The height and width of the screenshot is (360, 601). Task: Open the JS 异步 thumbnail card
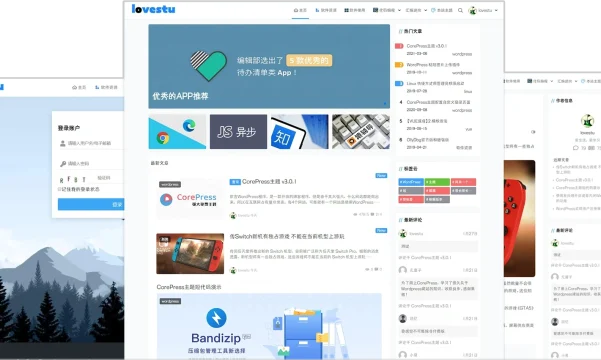[238, 132]
